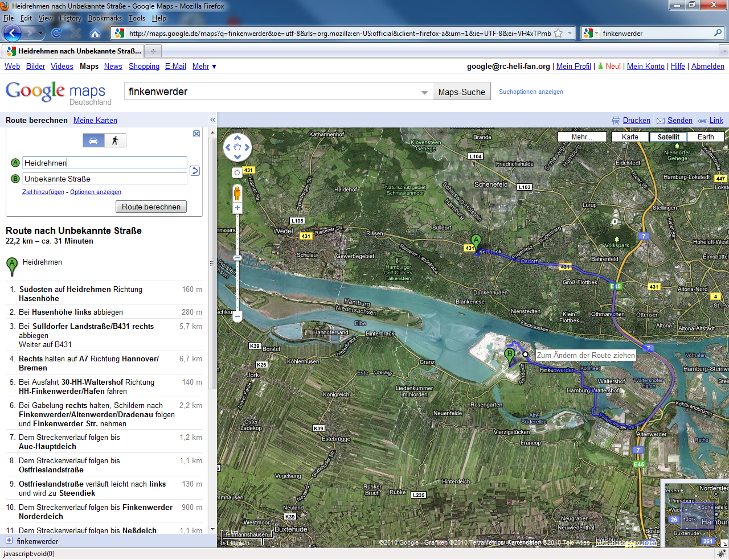Click the destination field Unbekannte Straße
729x560 pixels.
click(105, 179)
